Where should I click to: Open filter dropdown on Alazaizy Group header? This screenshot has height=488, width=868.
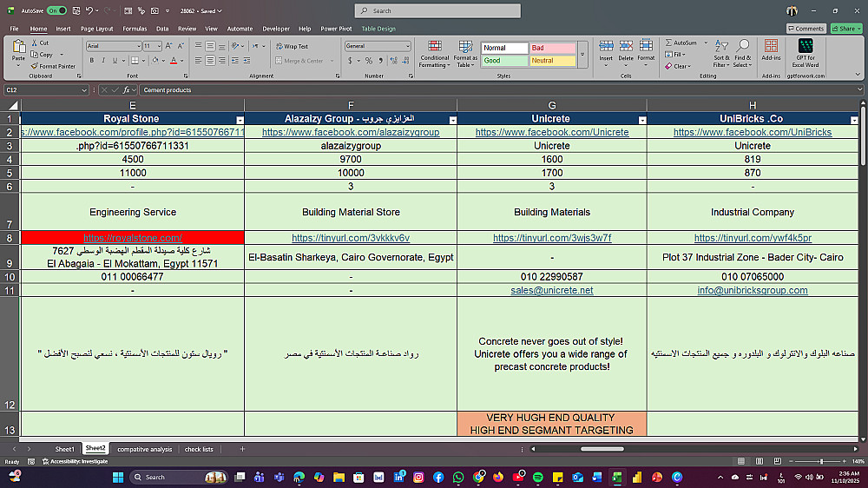click(453, 120)
